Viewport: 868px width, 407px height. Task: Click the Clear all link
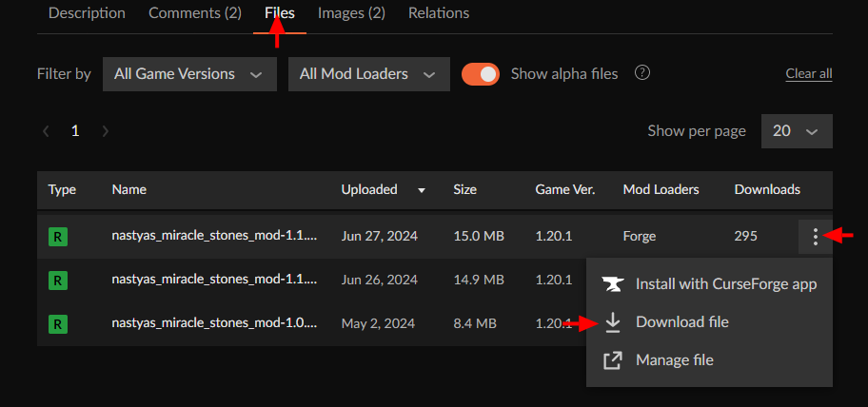(809, 74)
